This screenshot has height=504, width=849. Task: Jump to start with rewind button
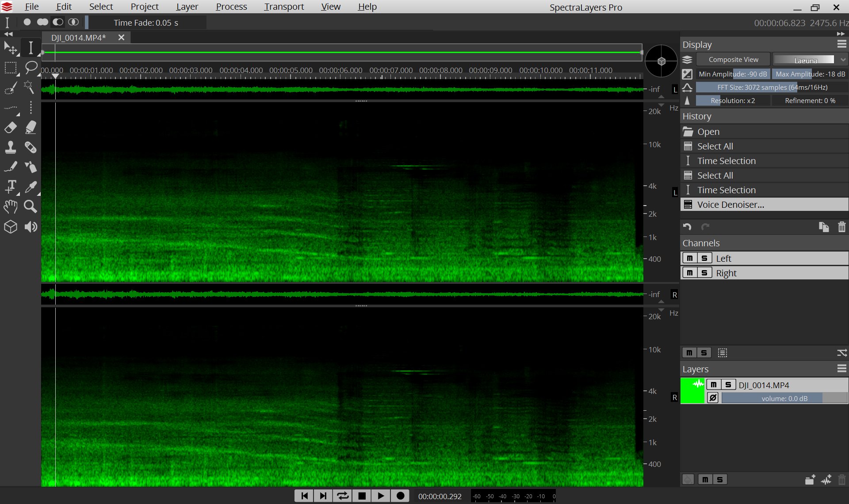(304, 496)
